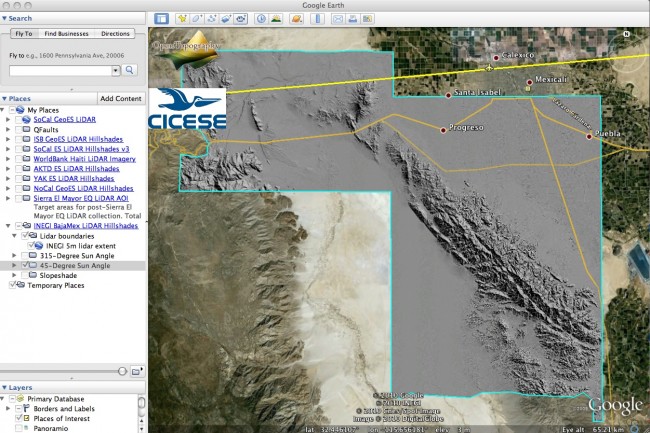The image size is (650, 433).
Task: Uncheck the Lidar boundaries checkbox
Action: 25,236
